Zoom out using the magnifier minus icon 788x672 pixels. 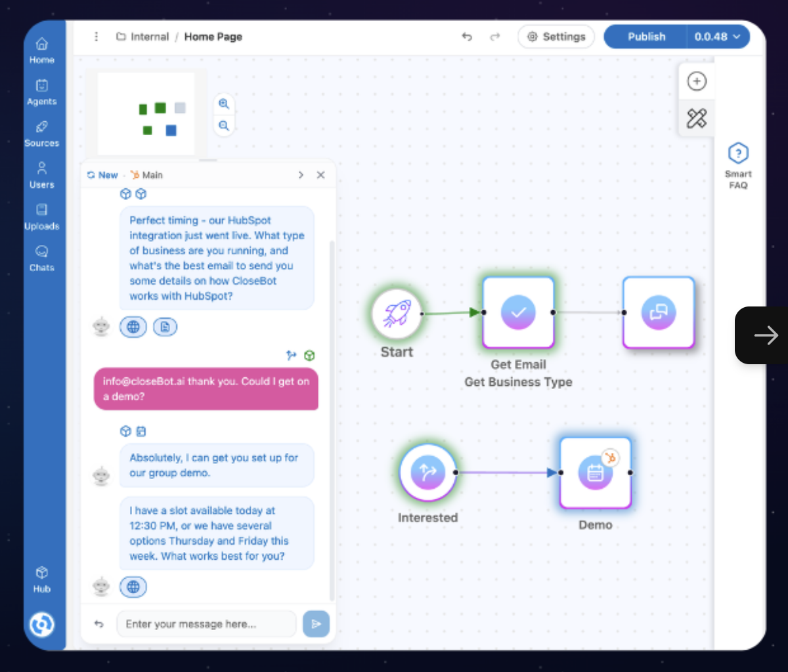(224, 125)
